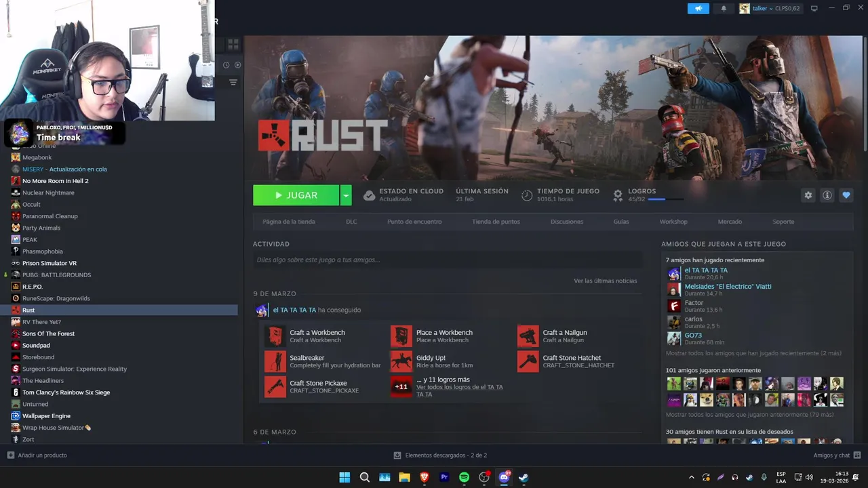
Task: Open Spotify from the taskbar
Action: (464, 477)
